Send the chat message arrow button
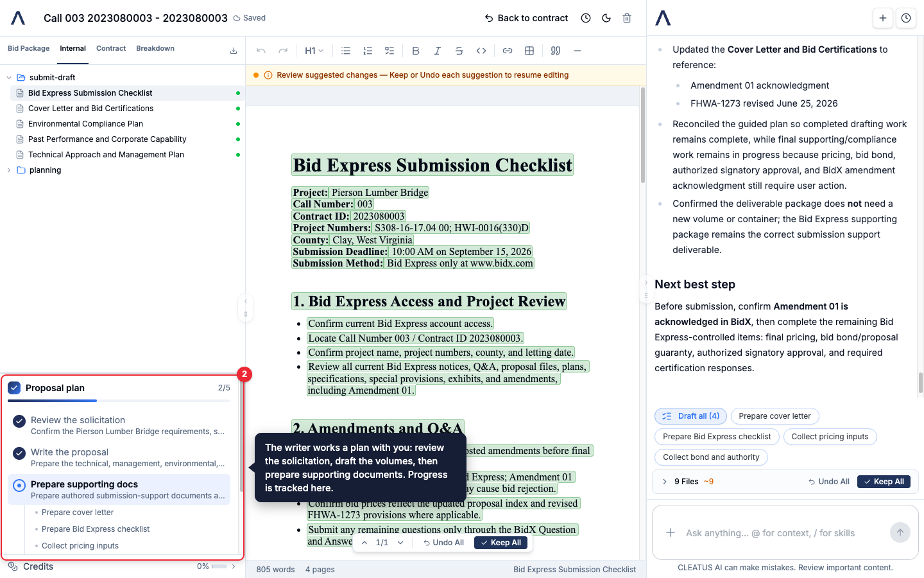The height and width of the screenshot is (578, 924). click(900, 532)
